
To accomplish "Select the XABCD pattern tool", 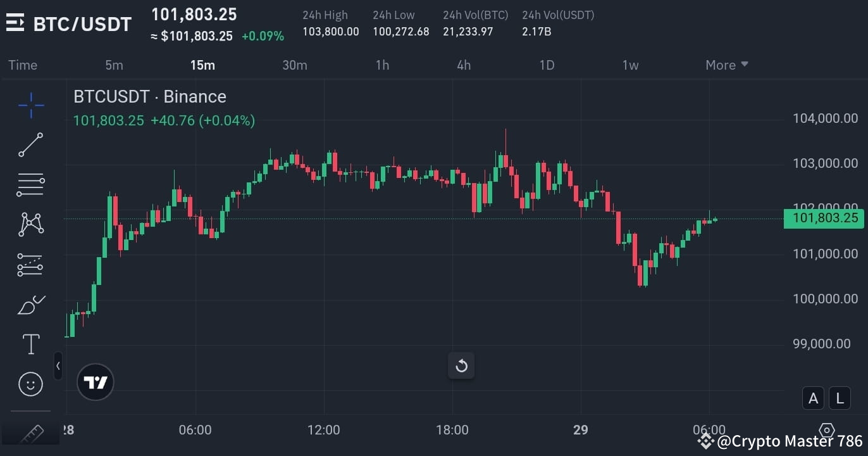I will click(30, 224).
